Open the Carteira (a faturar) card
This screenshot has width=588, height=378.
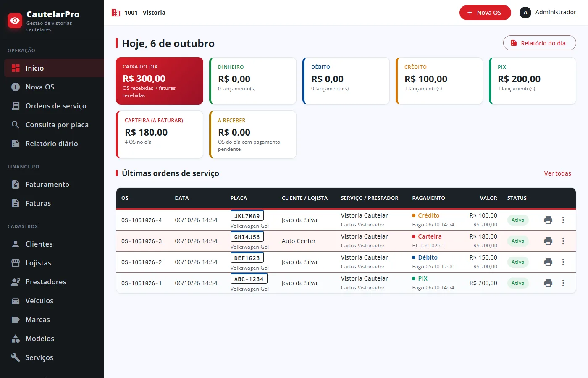(x=160, y=134)
